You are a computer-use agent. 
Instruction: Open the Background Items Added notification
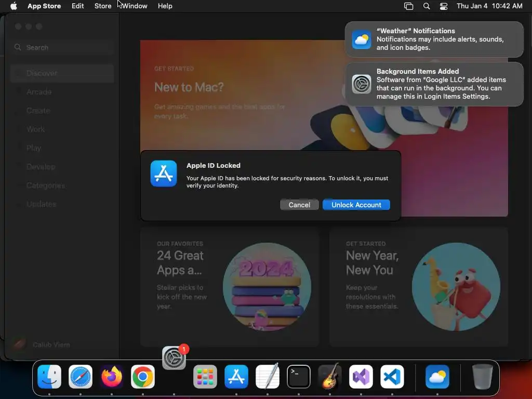434,84
